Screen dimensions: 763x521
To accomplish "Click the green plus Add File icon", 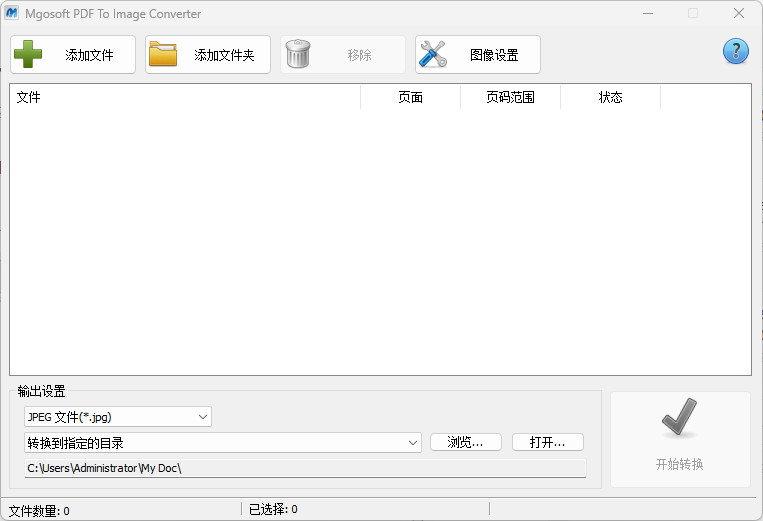I will pos(28,54).
